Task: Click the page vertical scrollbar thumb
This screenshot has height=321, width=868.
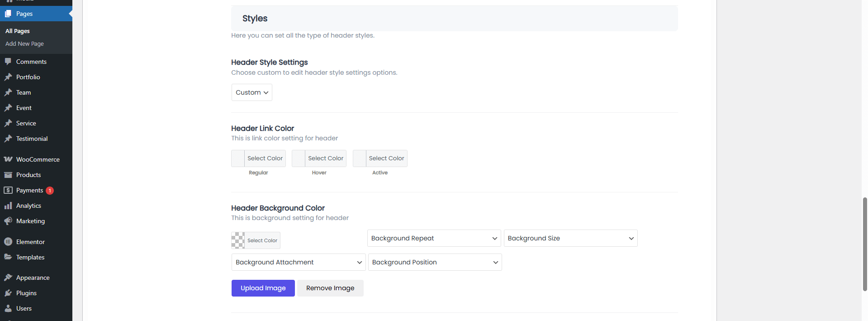Action: [x=865, y=244]
